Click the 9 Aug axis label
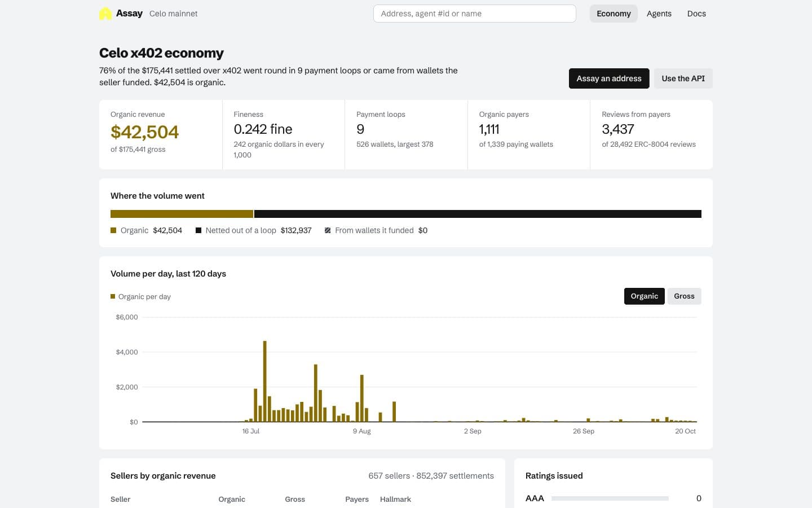812x508 pixels. (362, 431)
